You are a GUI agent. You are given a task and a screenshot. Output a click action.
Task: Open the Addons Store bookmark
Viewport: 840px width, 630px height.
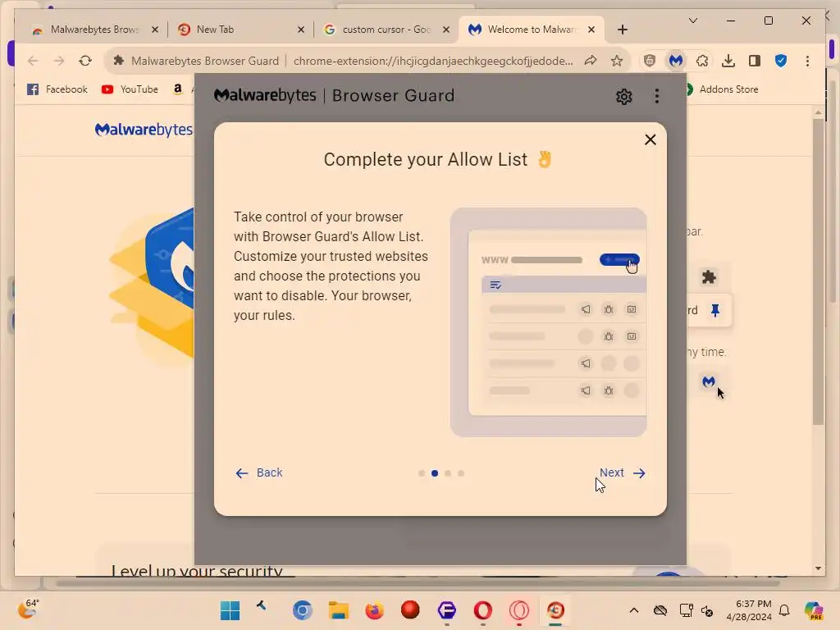click(x=722, y=89)
